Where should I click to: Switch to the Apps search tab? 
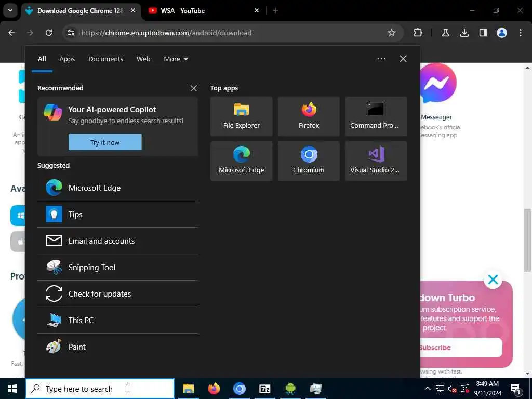[x=67, y=59]
